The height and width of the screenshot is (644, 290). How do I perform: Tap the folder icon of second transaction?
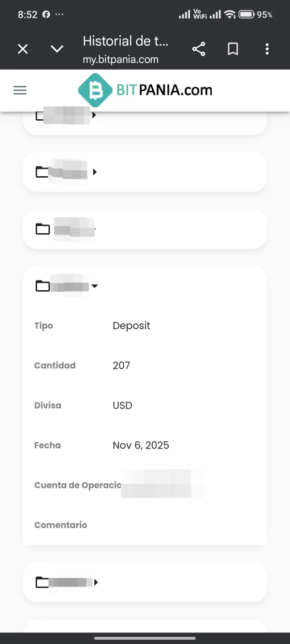click(42, 172)
